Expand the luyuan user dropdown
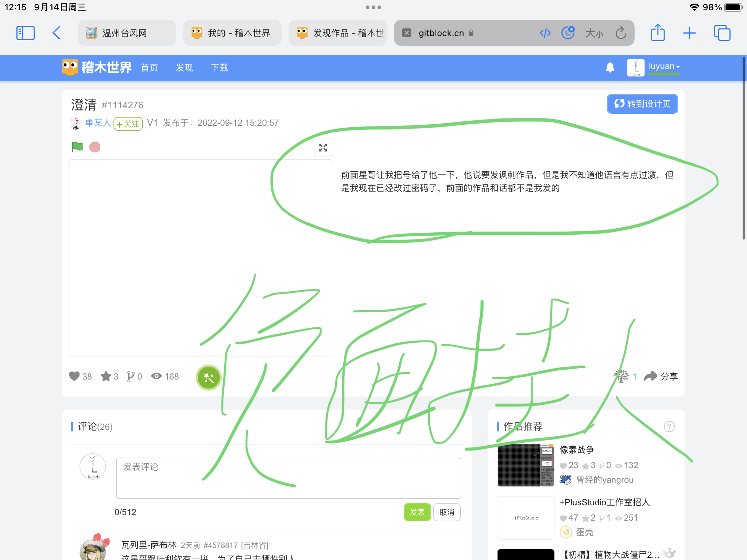The image size is (747, 560). coord(664,66)
